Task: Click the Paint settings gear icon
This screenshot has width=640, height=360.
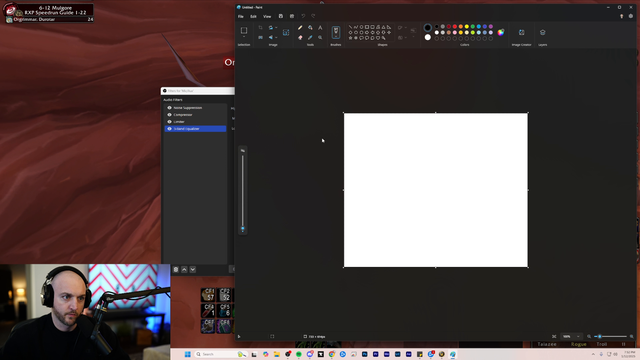Action: (x=631, y=16)
